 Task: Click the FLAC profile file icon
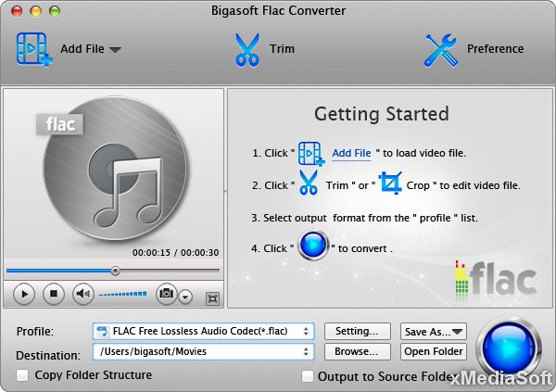click(x=102, y=332)
